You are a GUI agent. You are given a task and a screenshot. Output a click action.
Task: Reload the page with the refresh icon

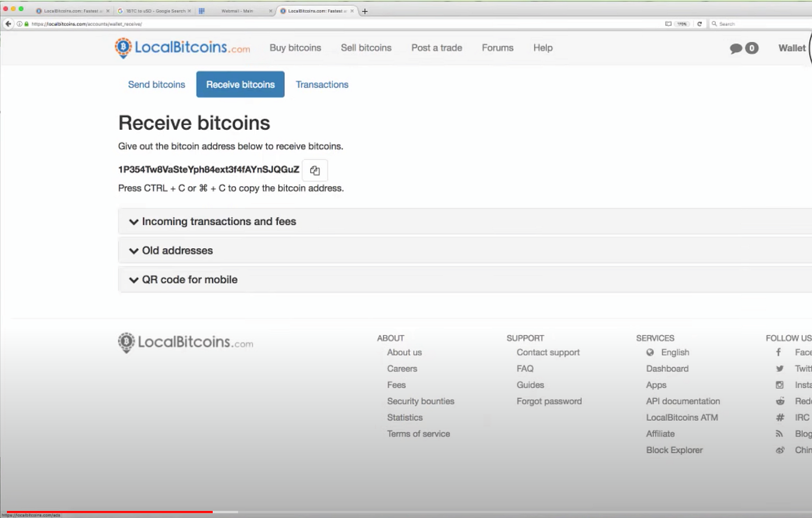coord(699,24)
